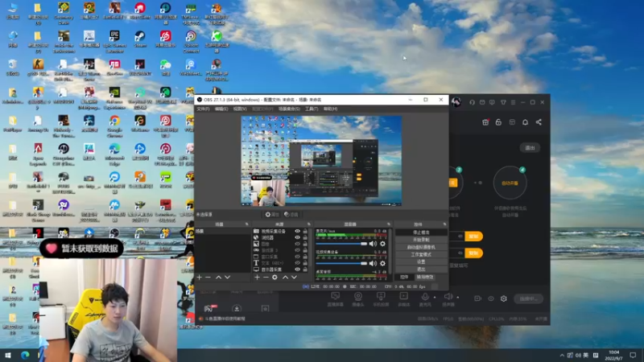Pop out the Scenes dock panel
The width and height of the screenshot is (644, 362).
click(x=247, y=224)
